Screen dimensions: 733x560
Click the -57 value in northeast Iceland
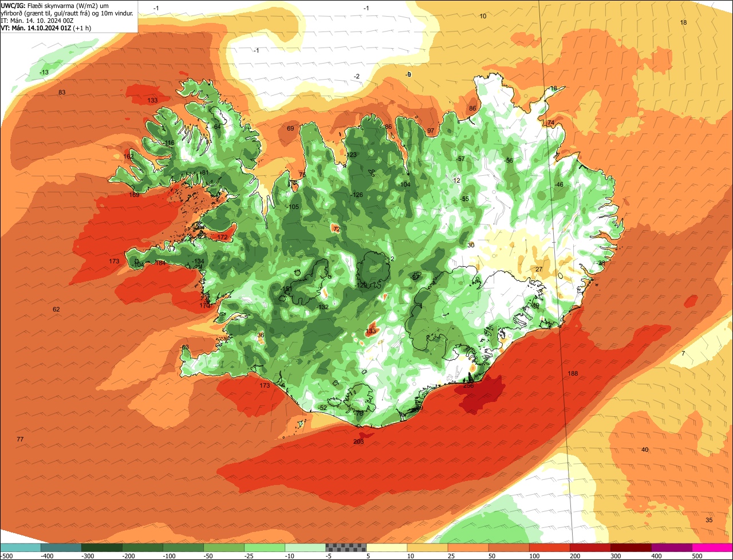pos(460,159)
